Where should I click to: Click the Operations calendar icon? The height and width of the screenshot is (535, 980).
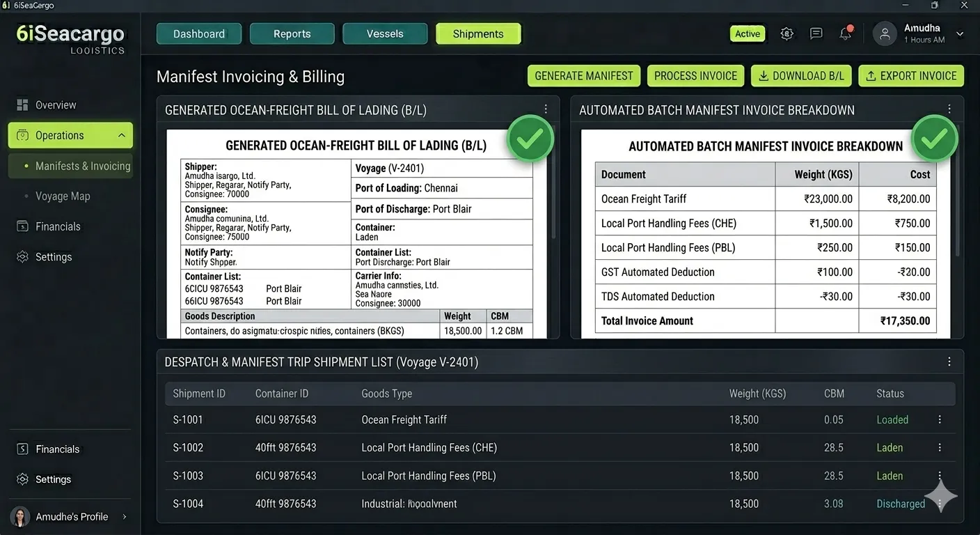(x=22, y=135)
